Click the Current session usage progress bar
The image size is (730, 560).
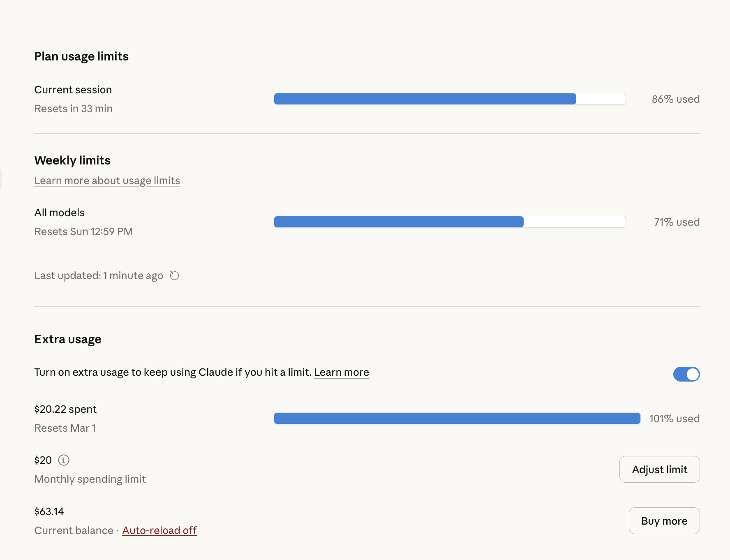(x=450, y=99)
